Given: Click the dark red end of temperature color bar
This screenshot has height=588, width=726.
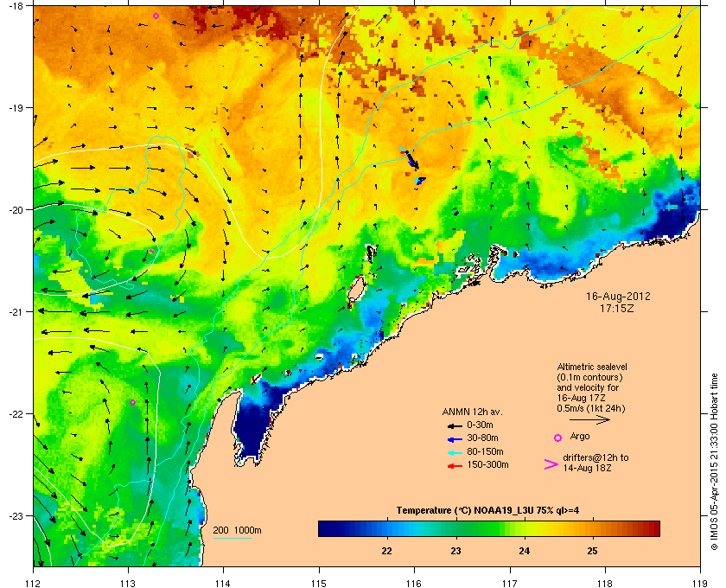Looking at the screenshot, I should pos(653,528).
